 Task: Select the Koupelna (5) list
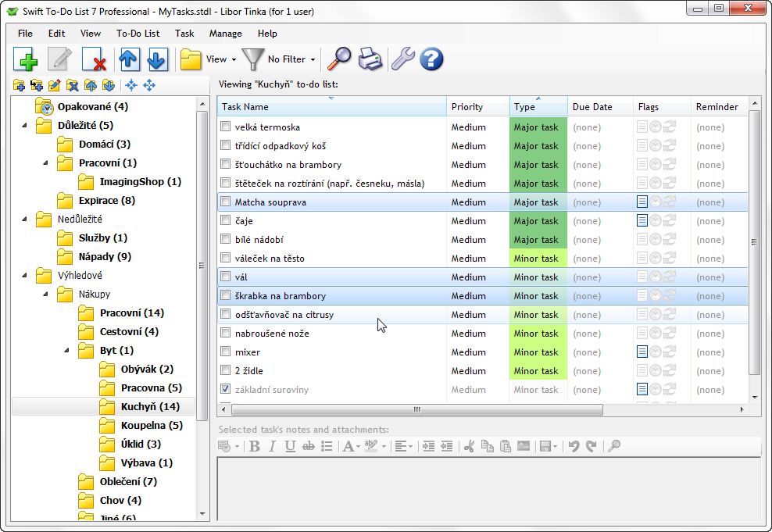151,426
